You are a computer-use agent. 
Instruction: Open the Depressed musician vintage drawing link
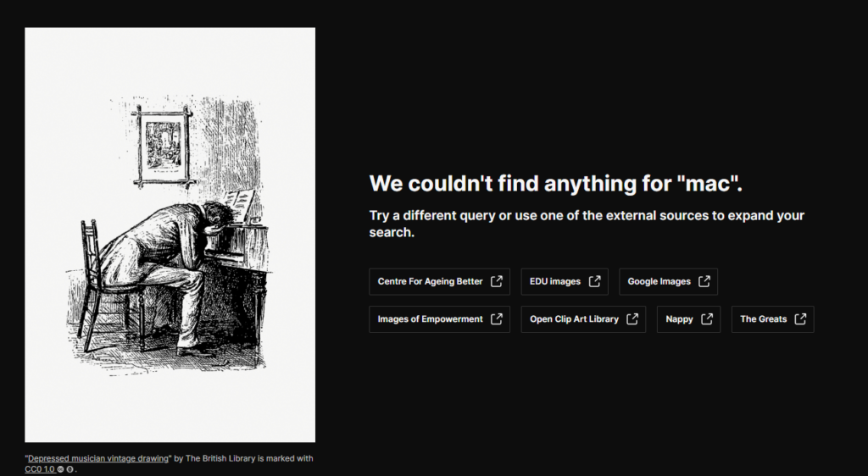point(97,458)
